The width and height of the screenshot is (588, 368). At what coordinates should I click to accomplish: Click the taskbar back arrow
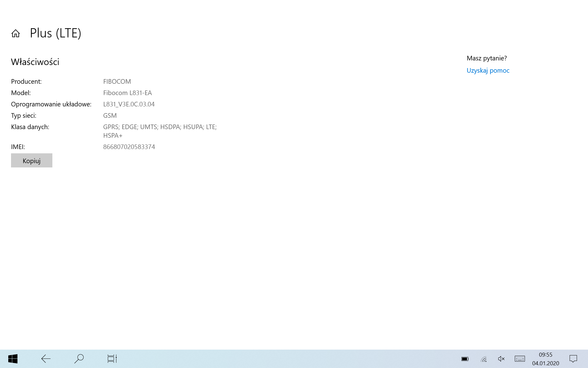[x=46, y=358]
